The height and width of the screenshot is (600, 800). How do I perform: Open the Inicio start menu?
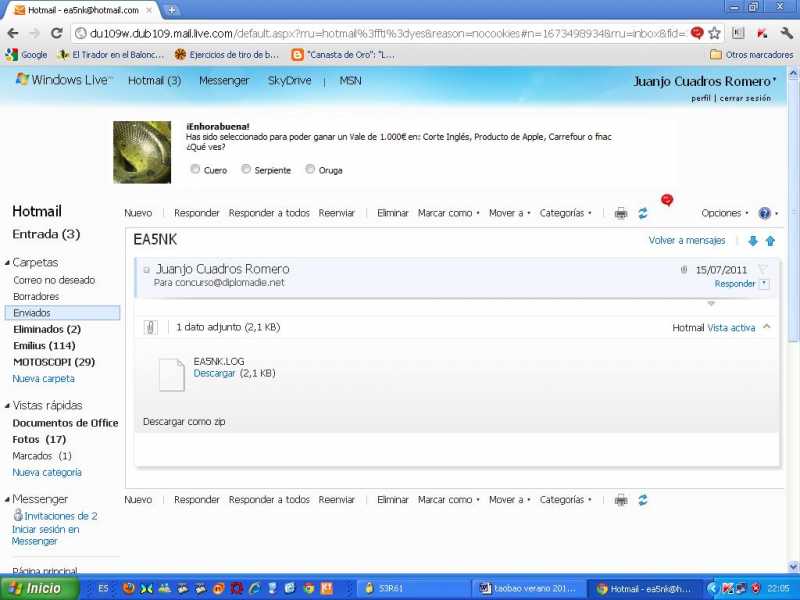[x=40, y=588]
